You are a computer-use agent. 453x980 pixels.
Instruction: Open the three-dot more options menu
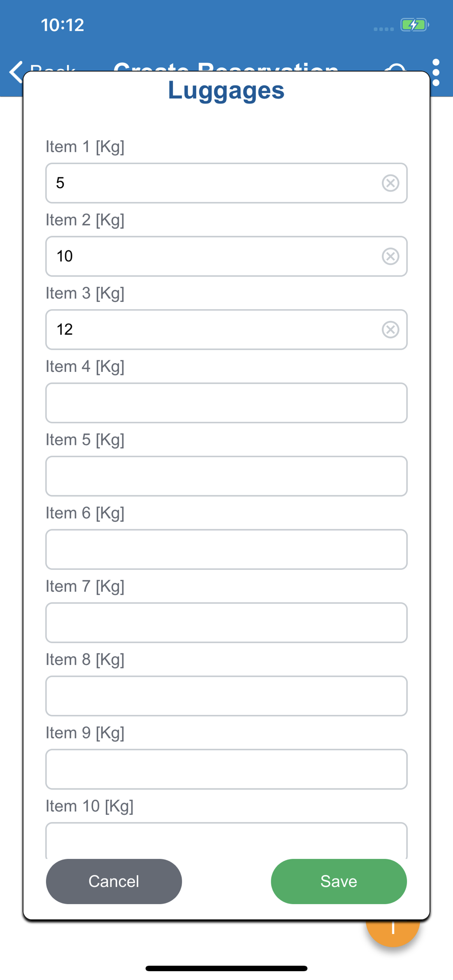pos(436,73)
